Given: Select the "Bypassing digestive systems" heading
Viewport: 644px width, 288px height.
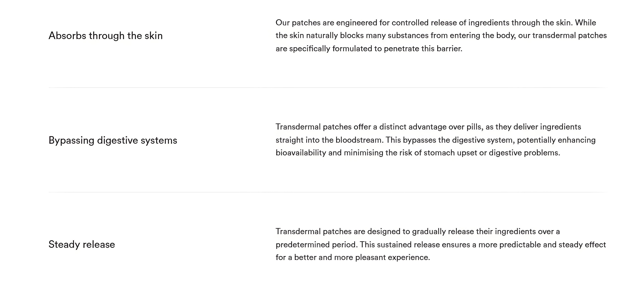Looking at the screenshot, I should pyautogui.click(x=113, y=140).
